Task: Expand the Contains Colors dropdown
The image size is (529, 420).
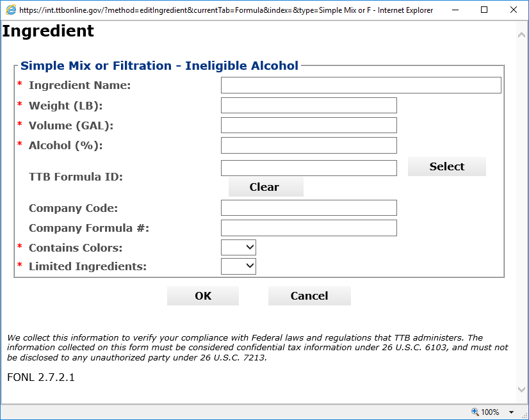Action: point(238,248)
